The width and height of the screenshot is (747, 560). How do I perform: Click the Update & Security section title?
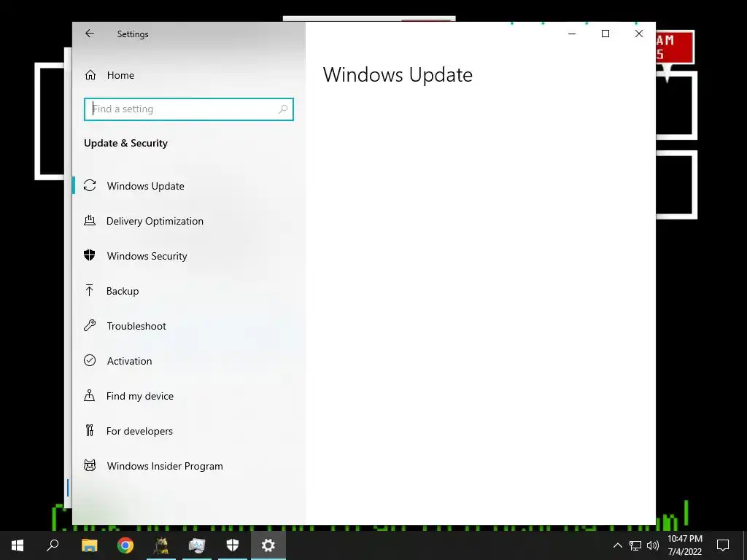(x=125, y=143)
